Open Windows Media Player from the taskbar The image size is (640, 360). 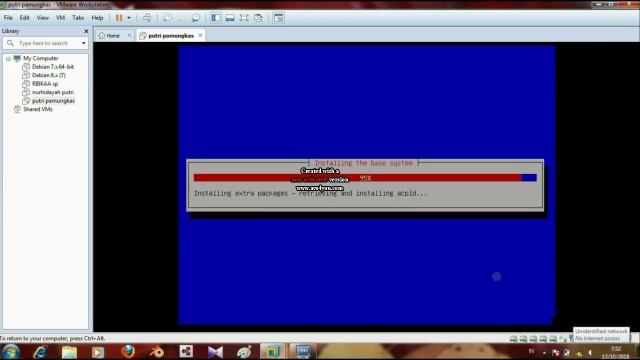(x=98, y=352)
